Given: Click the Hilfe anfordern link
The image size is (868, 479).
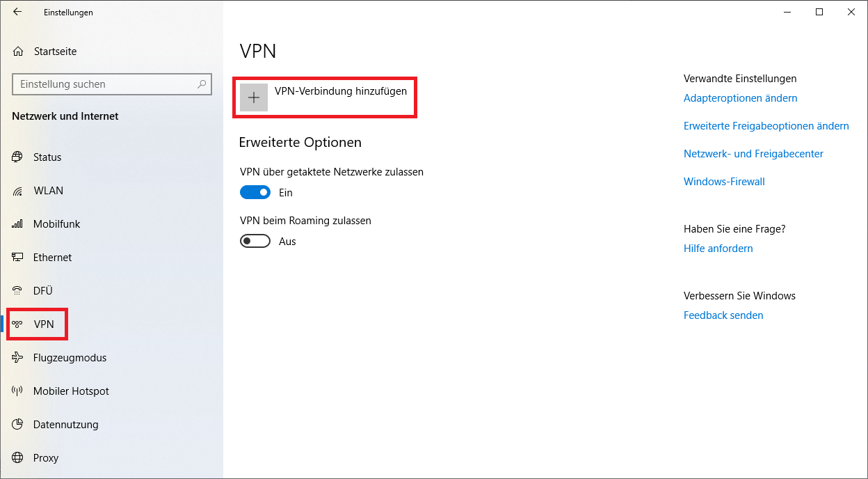Looking at the screenshot, I should pos(718,249).
